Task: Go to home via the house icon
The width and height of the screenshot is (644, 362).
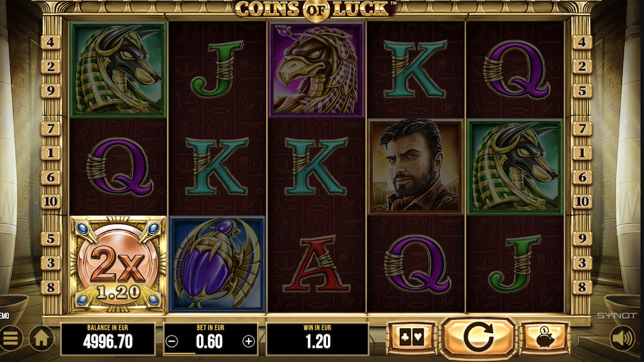Action: point(41,338)
